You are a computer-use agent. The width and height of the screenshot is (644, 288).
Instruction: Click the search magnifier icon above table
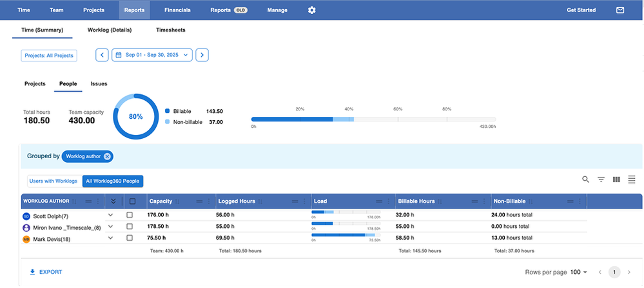pos(585,180)
